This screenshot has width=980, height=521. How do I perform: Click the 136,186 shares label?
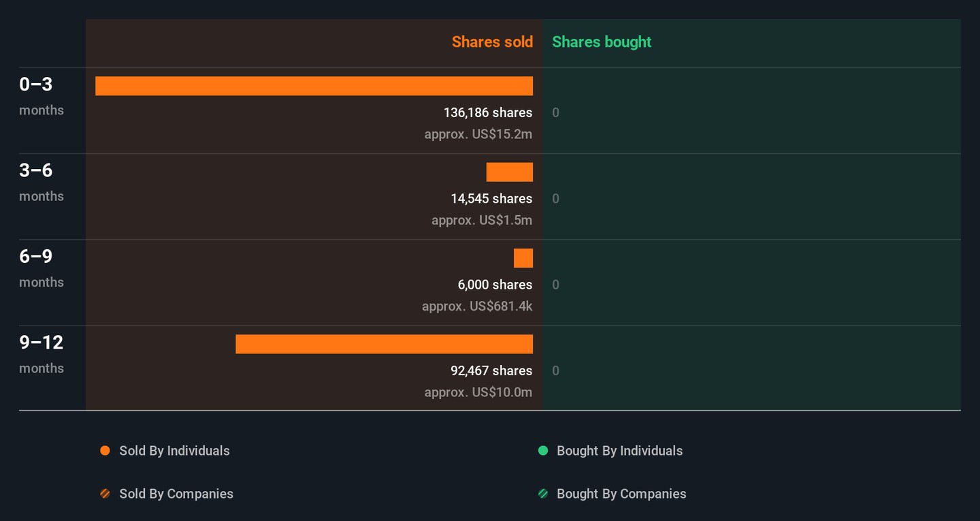(x=488, y=112)
